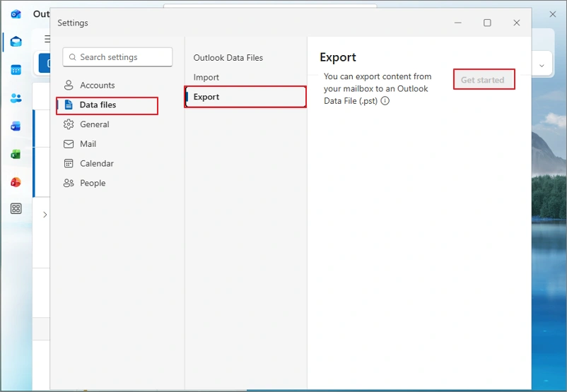Minimize the Settings window

coord(458,23)
